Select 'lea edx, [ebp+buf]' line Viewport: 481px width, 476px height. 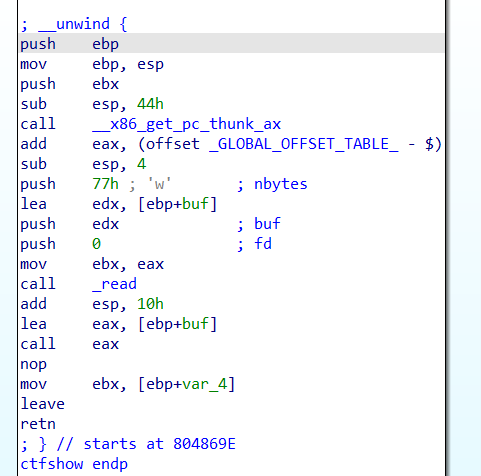119,204
